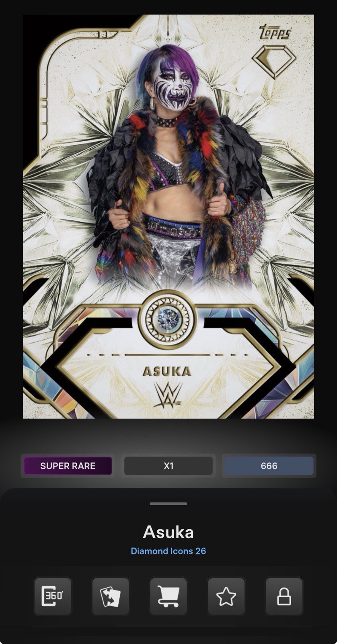
Task: Tap the wrestler's painted face on card
Action: (169, 88)
